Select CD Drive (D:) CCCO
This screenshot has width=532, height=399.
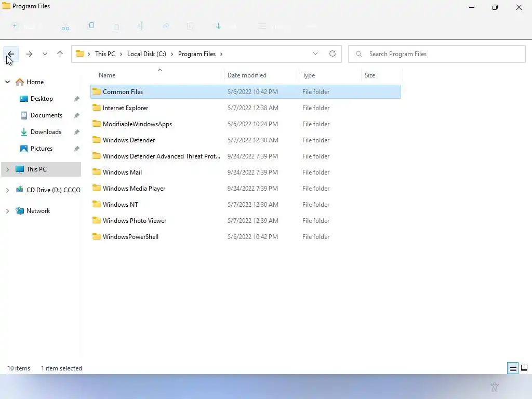point(54,190)
